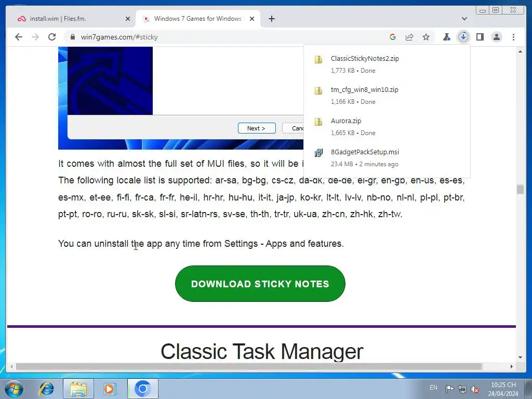Screen dimensions: 532x399
Task: Click the horizontal scroll left arrow
Action: (x=11, y=366)
